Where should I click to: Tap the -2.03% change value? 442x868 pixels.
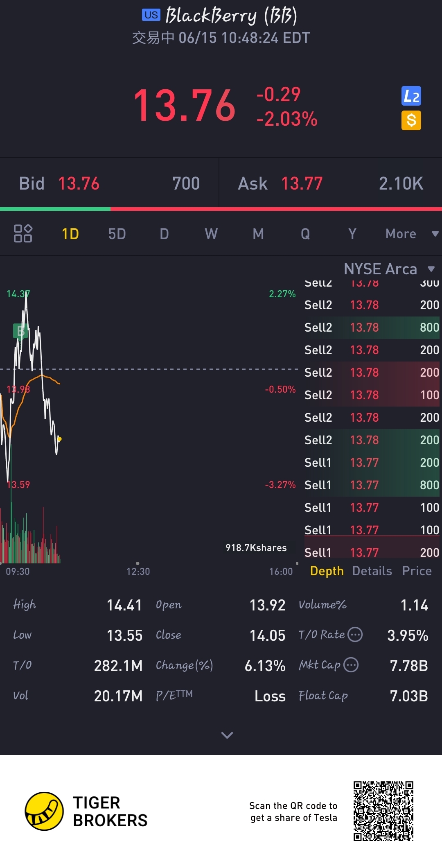point(286,119)
